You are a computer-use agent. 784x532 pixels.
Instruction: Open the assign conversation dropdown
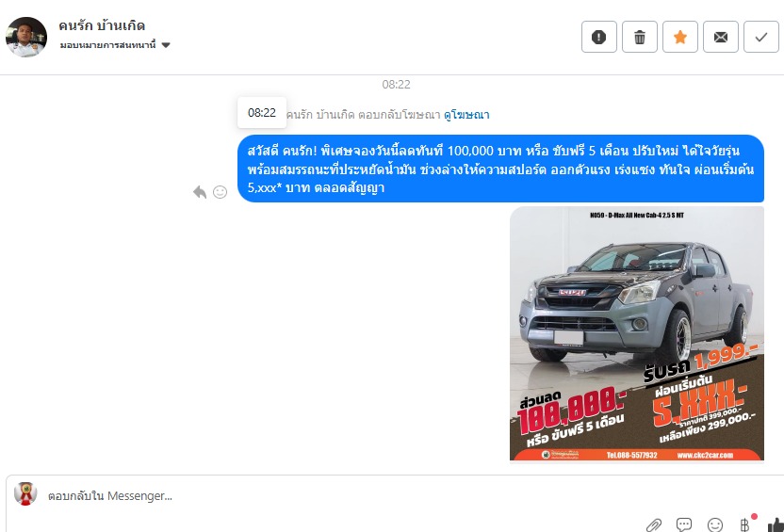[x=115, y=45]
